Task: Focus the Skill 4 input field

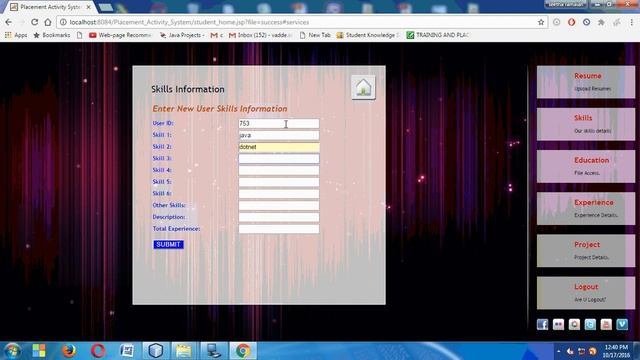Action: (x=279, y=170)
